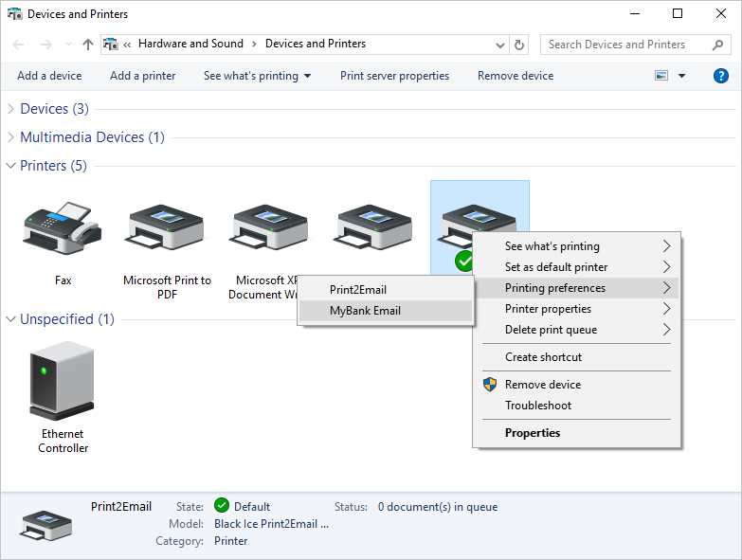The image size is (742, 560).
Task: Click the search magnifier icon
Action: click(717, 45)
